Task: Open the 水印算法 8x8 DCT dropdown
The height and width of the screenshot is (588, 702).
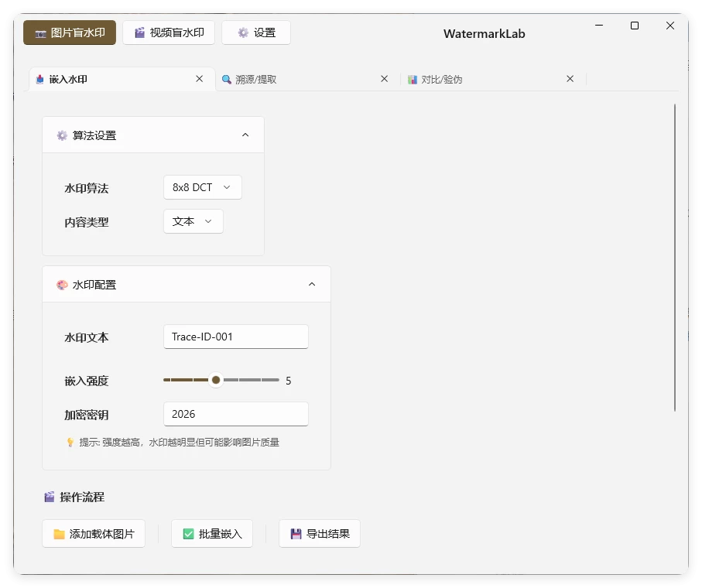Action: tap(202, 186)
